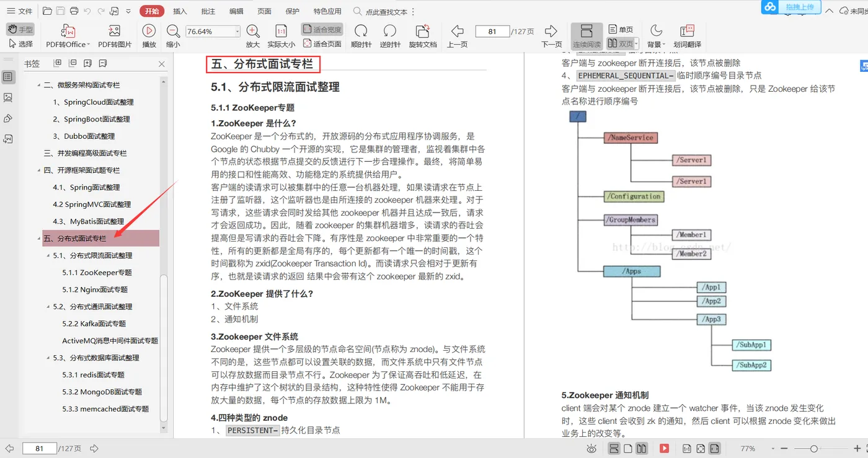868x458 pixels.
Task: Open the 背景 background dropdown
Action: [x=655, y=36]
